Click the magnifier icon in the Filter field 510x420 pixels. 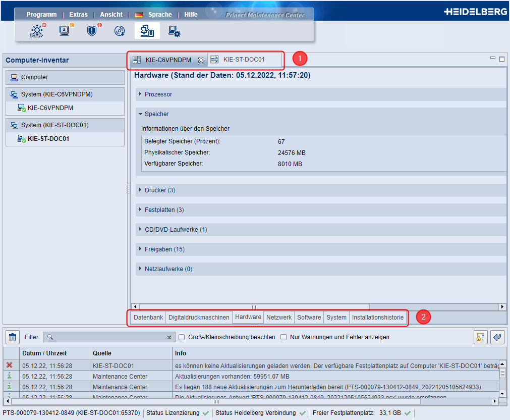50,337
